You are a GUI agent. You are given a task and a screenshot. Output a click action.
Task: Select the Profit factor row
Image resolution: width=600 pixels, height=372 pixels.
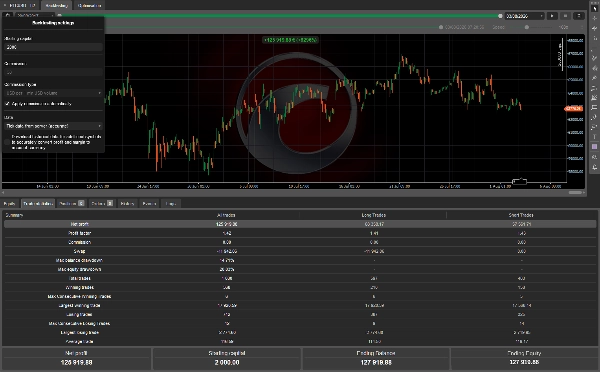(x=300, y=233)
